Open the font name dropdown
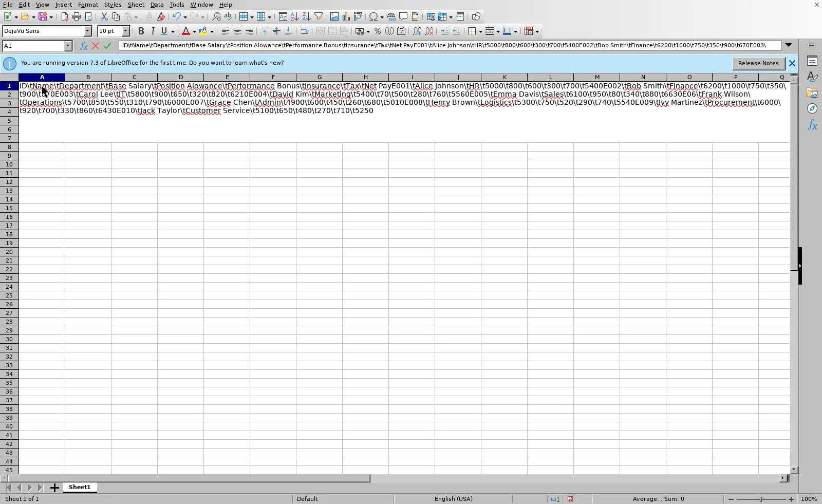The width and height of the screenshot is (822, 504). pyautogui.click(x=88, y=31)
